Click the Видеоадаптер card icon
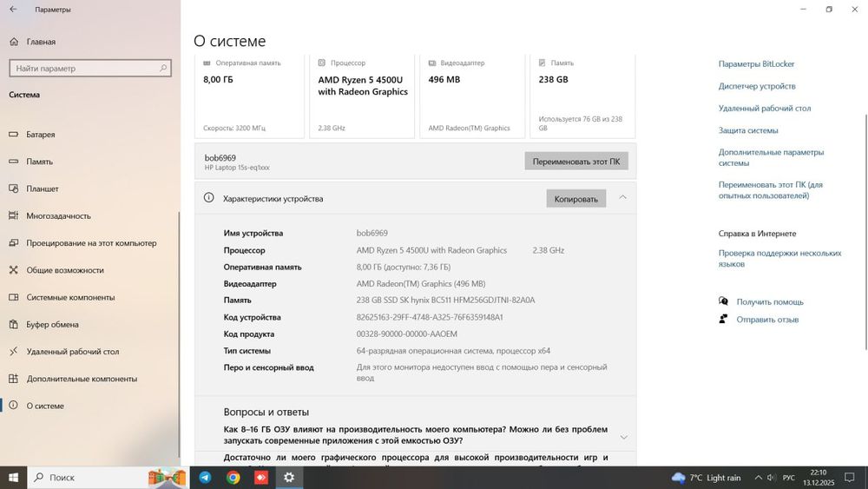Screen dimensions: 868x489 click(x=432, y=63)
